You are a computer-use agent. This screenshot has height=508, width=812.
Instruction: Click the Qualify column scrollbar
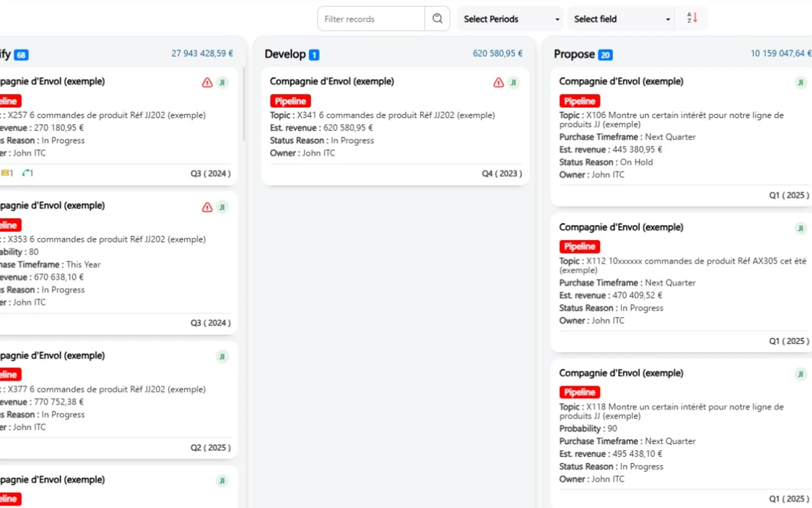pos(244,104)
